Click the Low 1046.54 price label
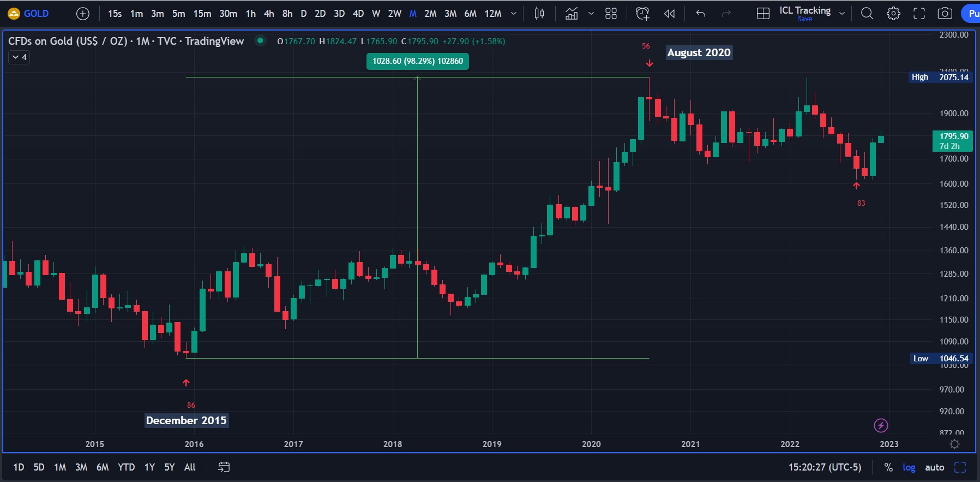 tap(941, 359)
